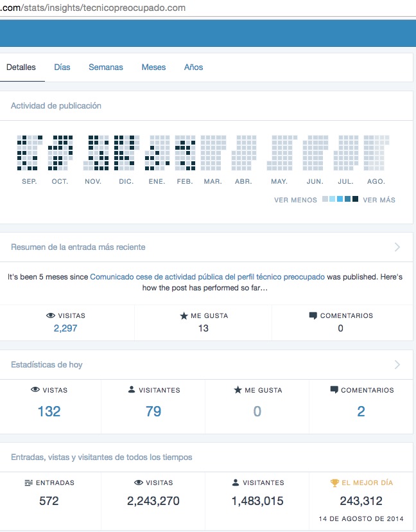Click the 2,297 visitas count link
The height and width of the screenshot is (532, 416).
click(66, 328)
